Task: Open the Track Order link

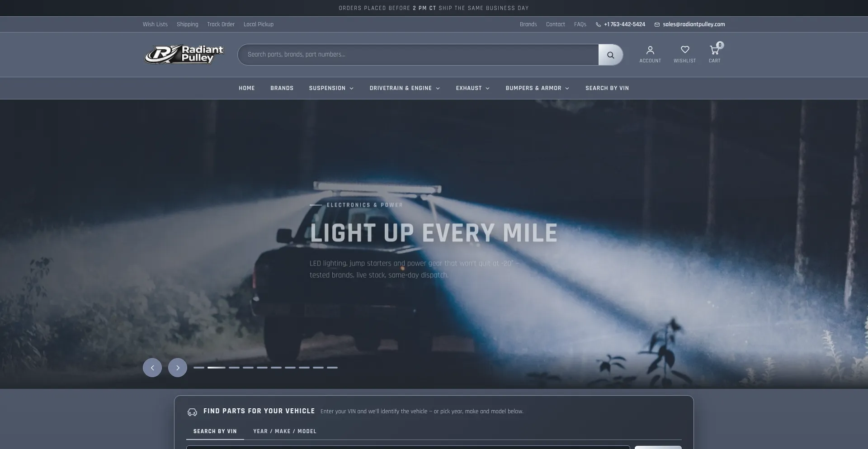Action: tap(221, 24)
